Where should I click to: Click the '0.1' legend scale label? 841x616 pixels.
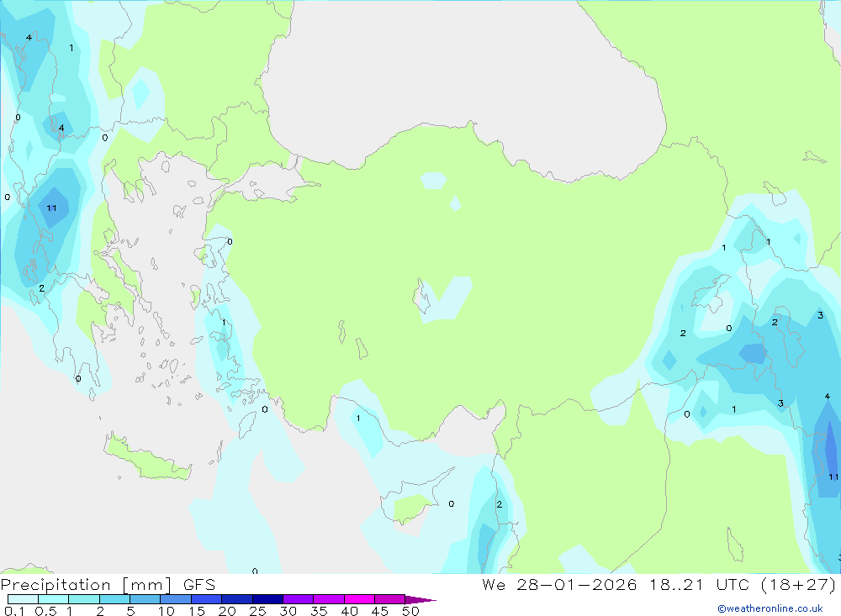(x=14, y=611)
